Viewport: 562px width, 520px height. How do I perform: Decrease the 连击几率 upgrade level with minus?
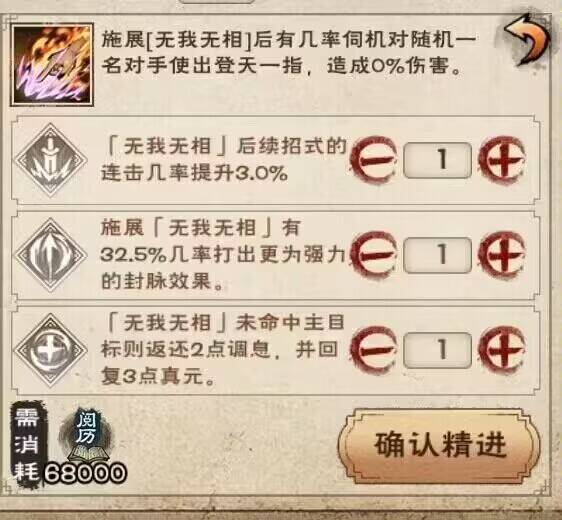[x=375, y=159]
